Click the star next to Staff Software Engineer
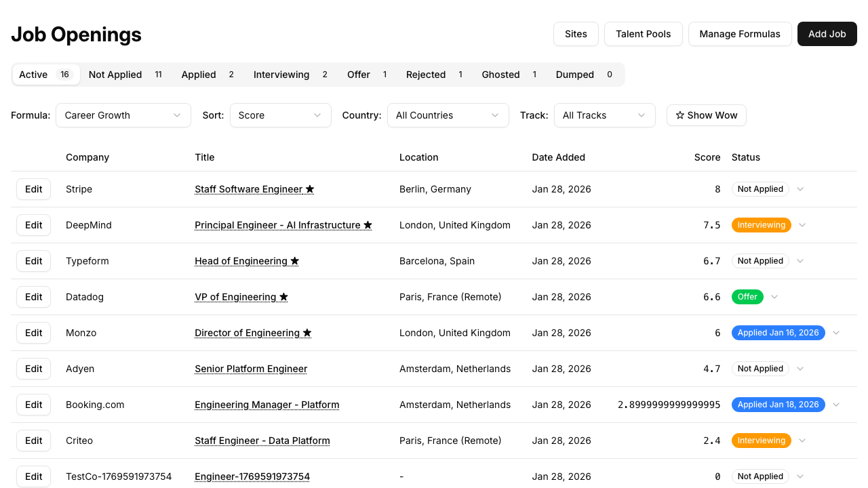Screen dimensions: 868x488 [x=310, y=189]
